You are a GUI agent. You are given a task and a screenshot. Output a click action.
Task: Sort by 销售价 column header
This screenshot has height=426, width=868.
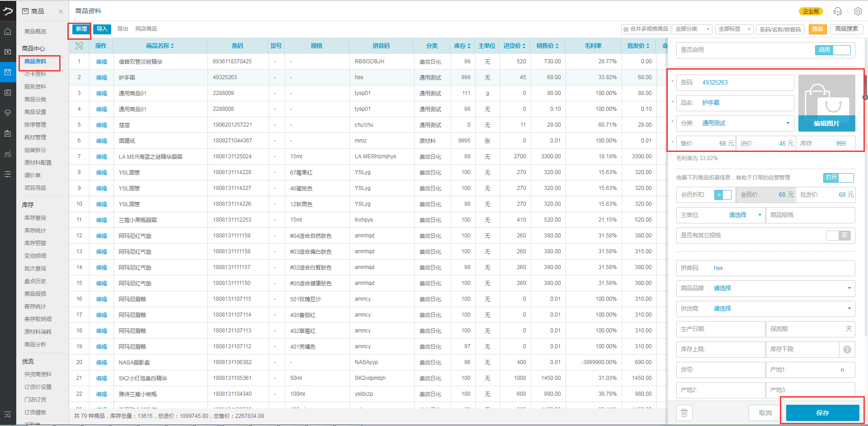point(547,46)
